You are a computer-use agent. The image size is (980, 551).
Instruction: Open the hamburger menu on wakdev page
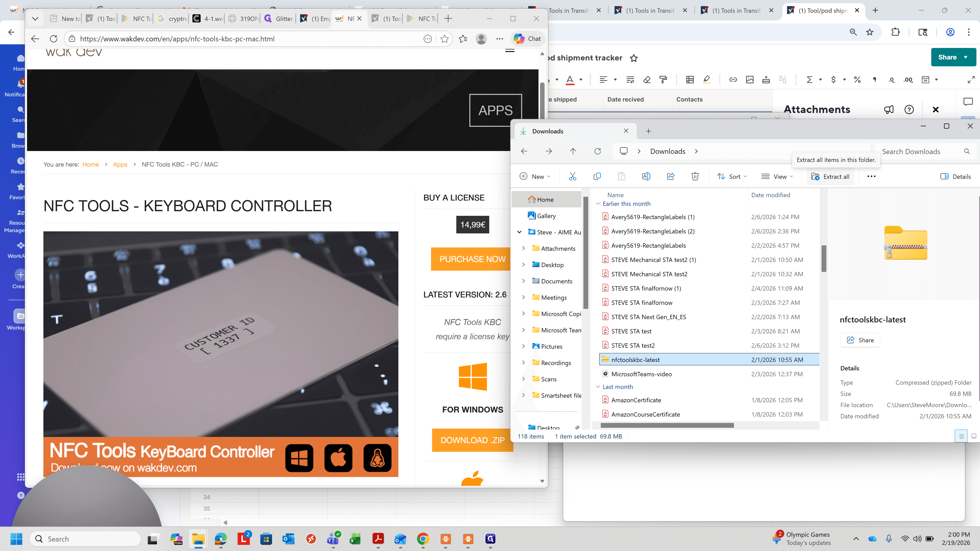pos(510,51)
